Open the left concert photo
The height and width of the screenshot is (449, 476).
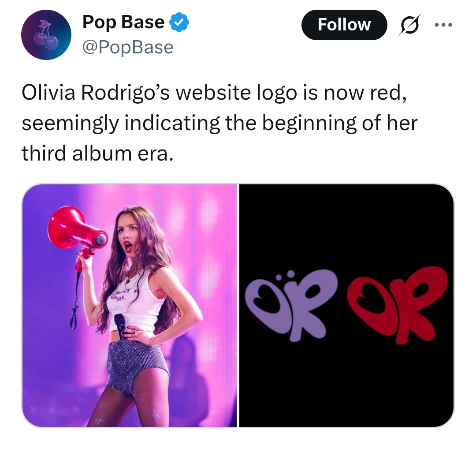point(129,305)
